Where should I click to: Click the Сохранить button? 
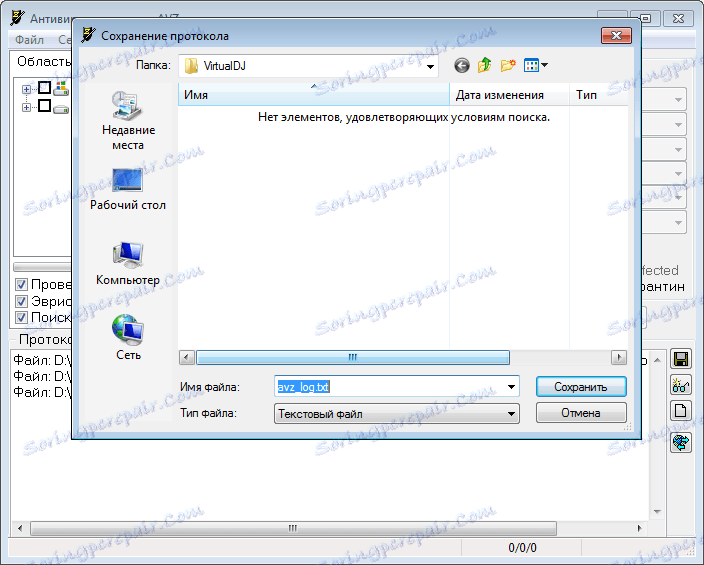coord(581,387)
